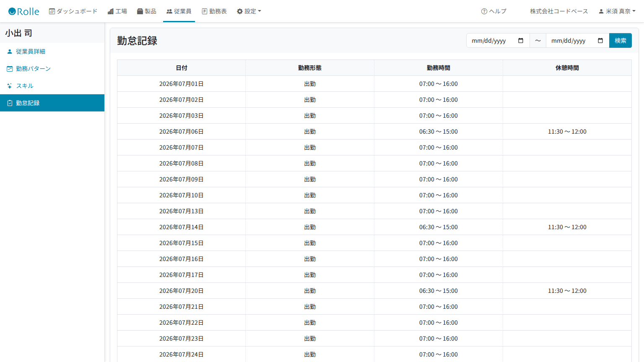The image size is (644, 362).
Task: Open the ヘルプ link
Action: 494,11
